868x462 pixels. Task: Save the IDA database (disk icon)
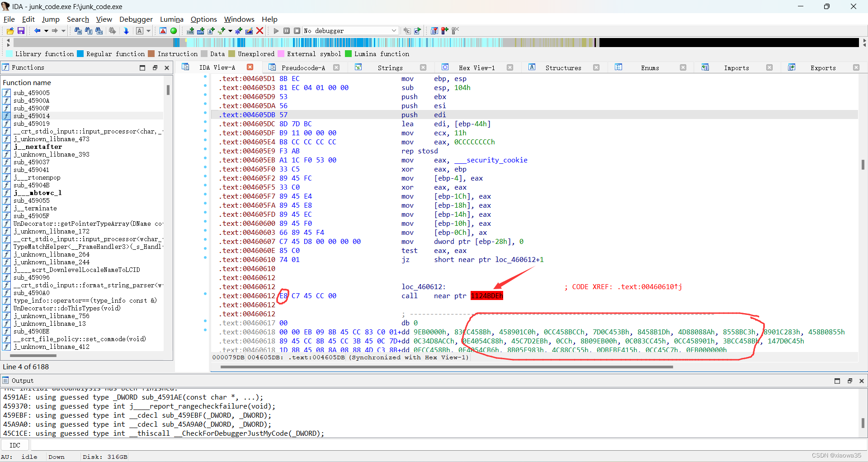tap(21, 31)
